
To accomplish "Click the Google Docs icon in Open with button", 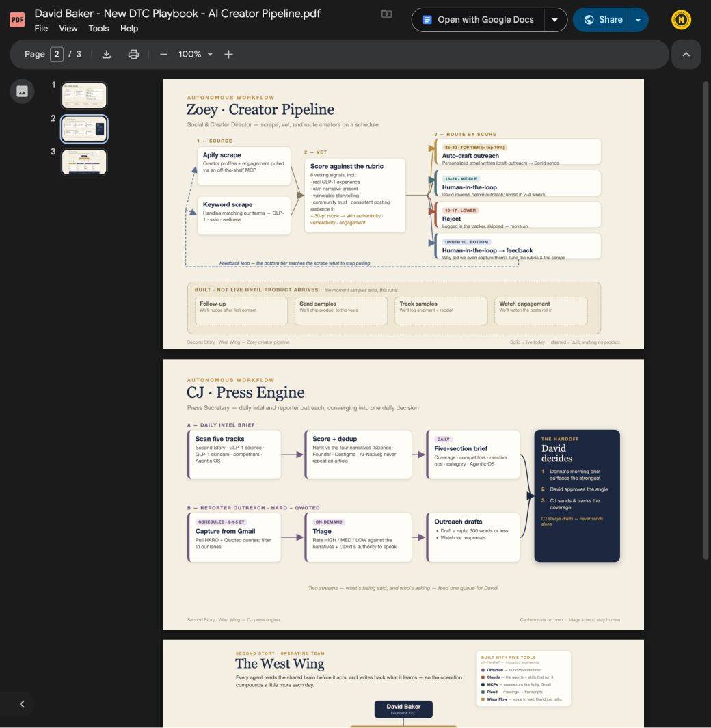I will pos(427,20).
